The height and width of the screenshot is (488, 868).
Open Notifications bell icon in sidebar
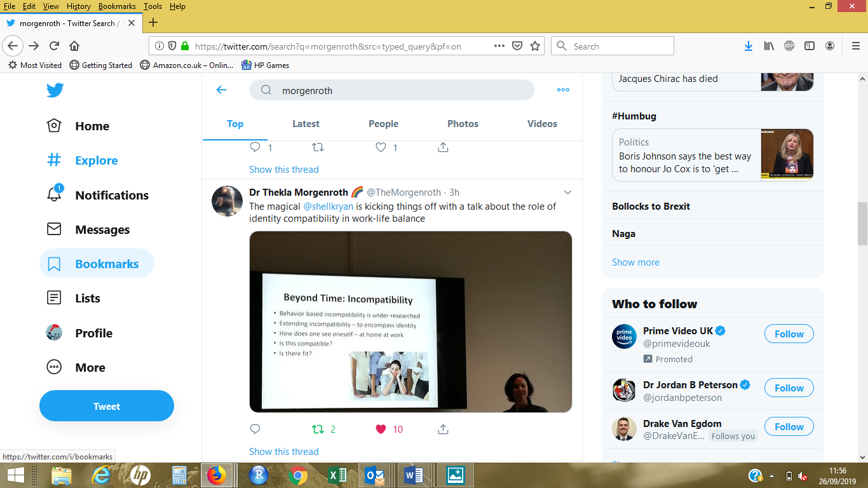(x=55, y=194)
